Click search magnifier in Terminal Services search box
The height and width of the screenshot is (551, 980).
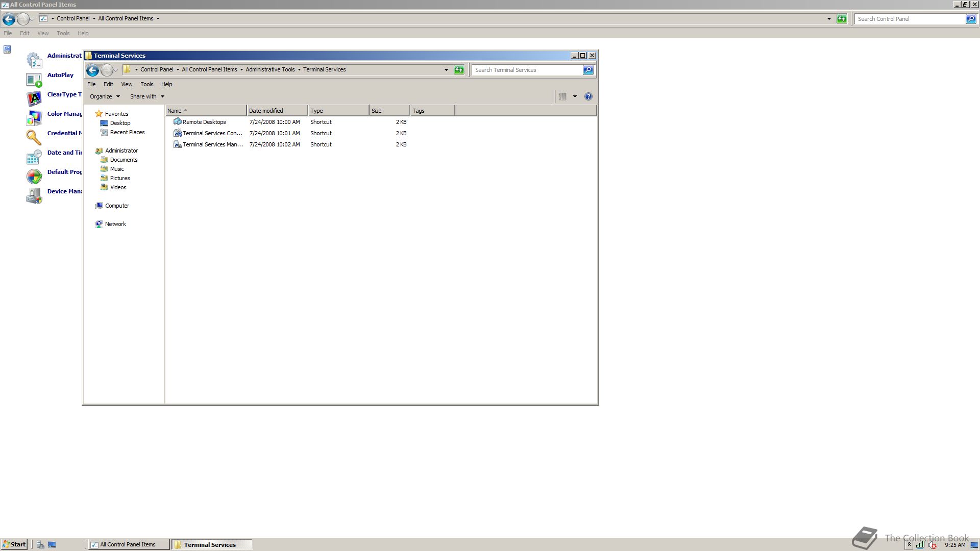588,70
